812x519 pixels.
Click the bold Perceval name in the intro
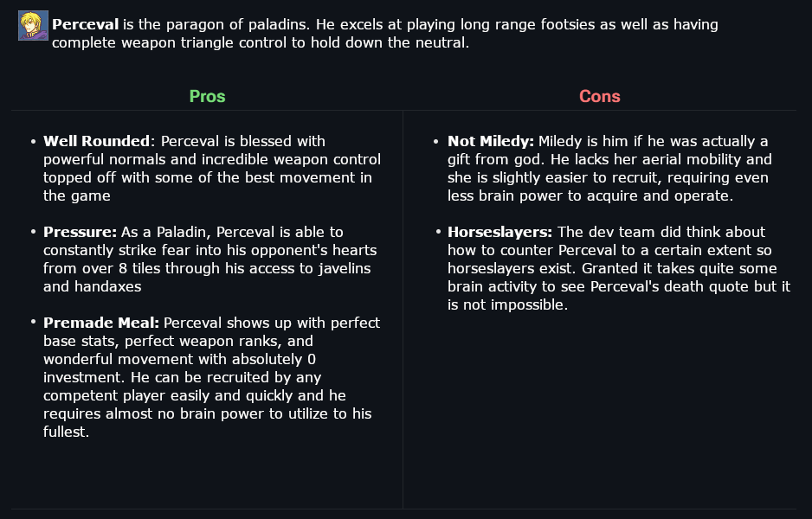[85, 24]
